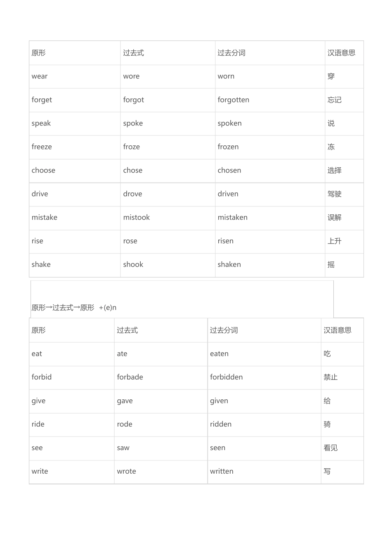Click the past tense 'spoke' cell
The height and width of the screenshot is (555, 392).
[x=133, y=123]
